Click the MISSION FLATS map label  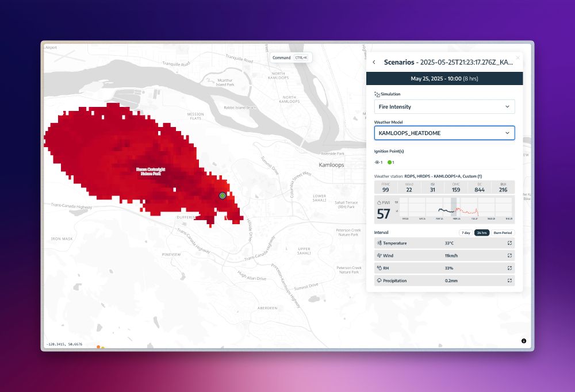tap(195, 116)
